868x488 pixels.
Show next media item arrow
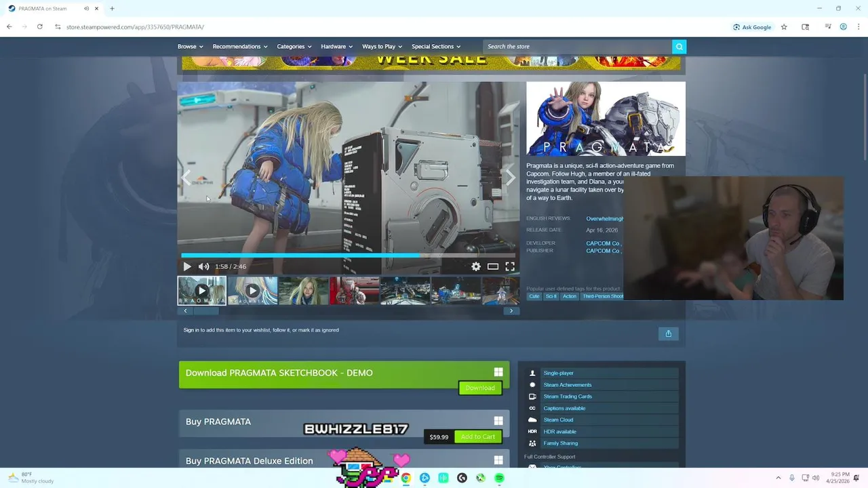510,178
